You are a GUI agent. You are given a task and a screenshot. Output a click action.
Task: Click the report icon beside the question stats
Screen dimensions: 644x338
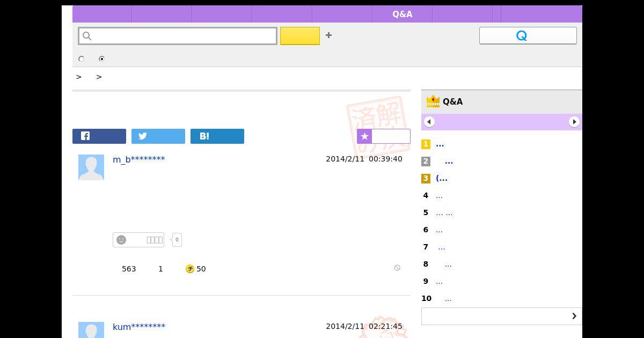click(397, 268)
